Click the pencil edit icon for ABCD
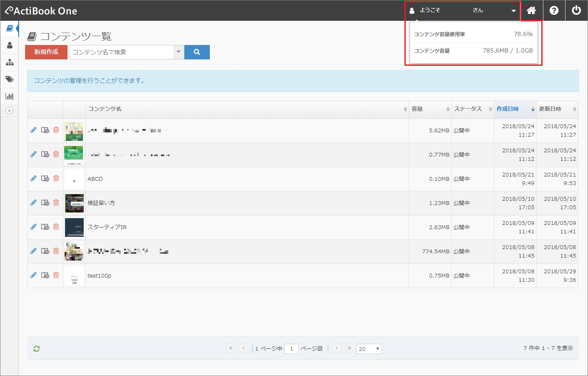 coord(34,179)
